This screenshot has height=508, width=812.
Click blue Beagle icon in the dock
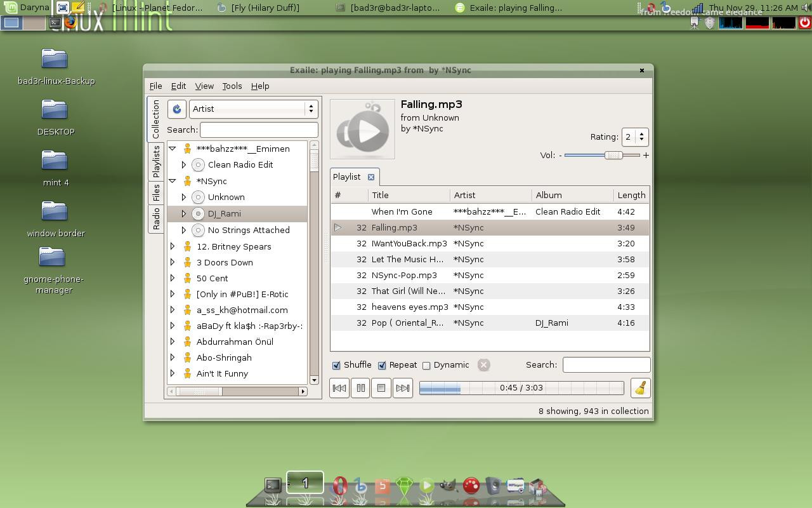pos(360,486)
